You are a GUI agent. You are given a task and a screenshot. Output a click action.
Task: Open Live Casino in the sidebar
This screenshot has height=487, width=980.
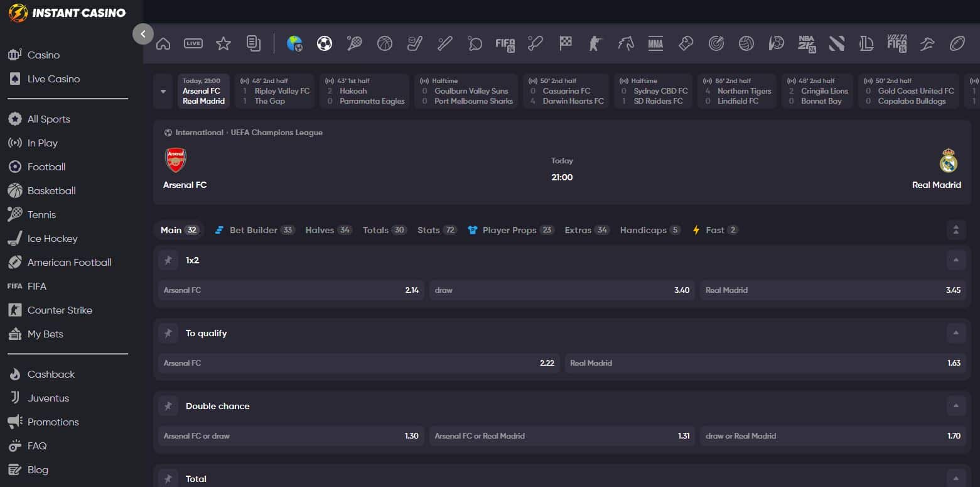coord(44,79)
